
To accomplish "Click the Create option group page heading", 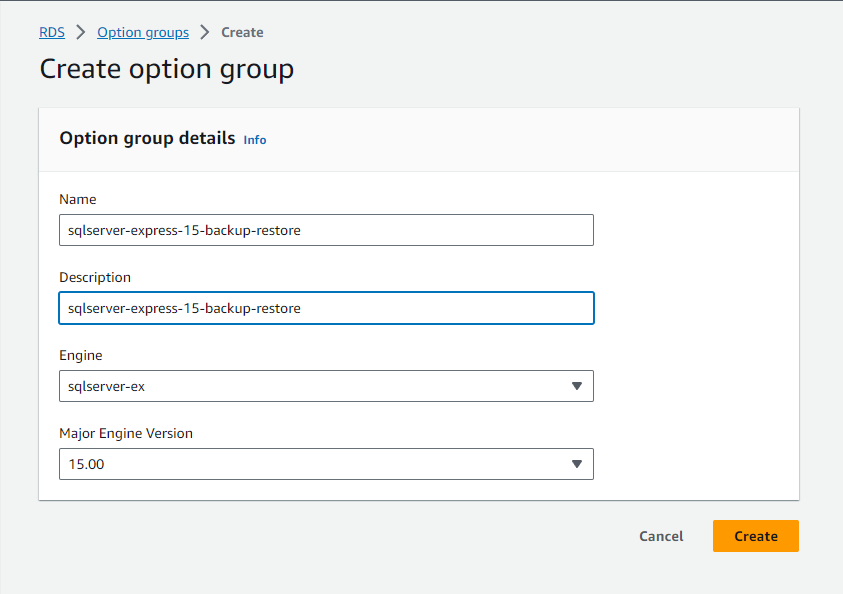I will pos(166,69).
